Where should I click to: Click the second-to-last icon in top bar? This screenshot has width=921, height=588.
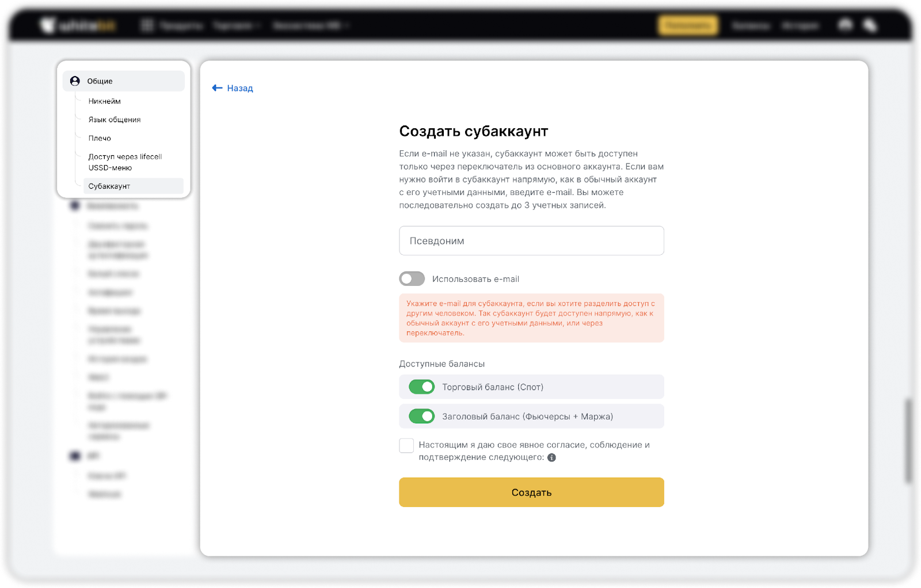coord(845,25)
